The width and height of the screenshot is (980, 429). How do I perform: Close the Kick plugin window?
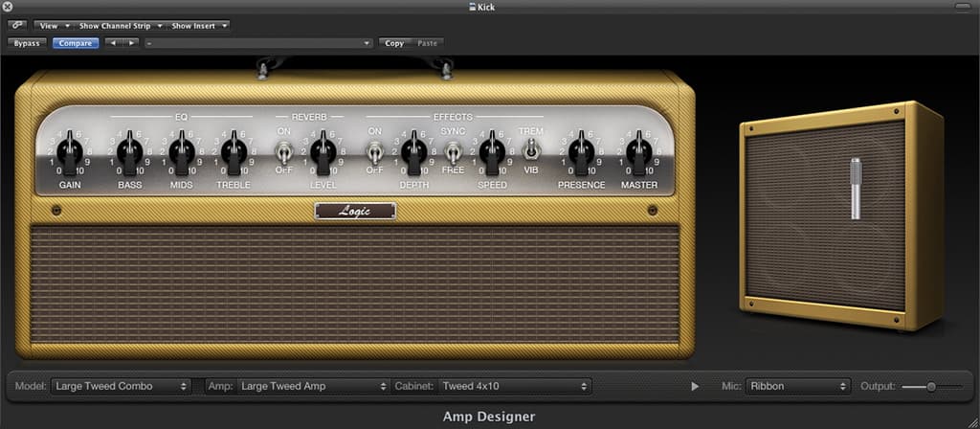point(8,7)
